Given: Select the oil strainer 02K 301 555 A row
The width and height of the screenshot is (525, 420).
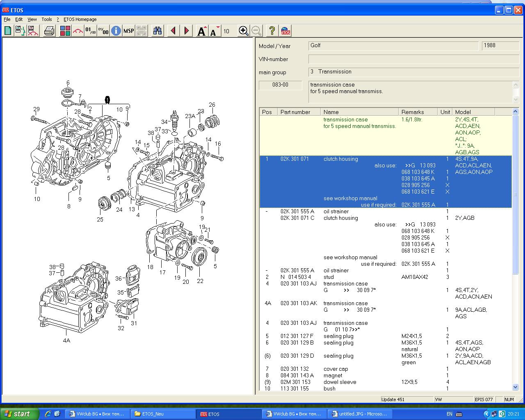Looking at the screenshot, I should point(336,212).
